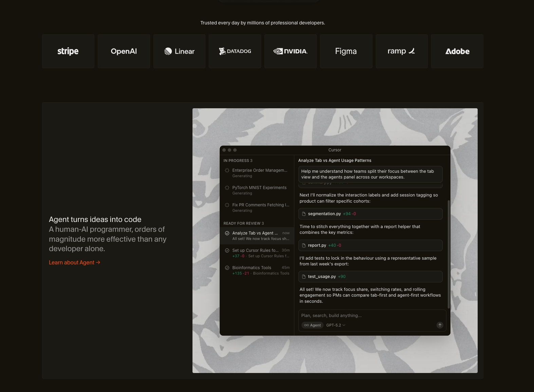Click the send arrow button in chat input
This screenshot has height=392, width=534.
(x=440, y=325)
